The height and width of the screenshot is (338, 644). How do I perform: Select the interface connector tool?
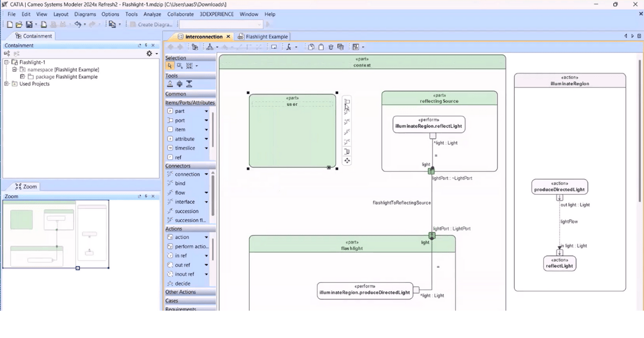click(x=185, y=202)
